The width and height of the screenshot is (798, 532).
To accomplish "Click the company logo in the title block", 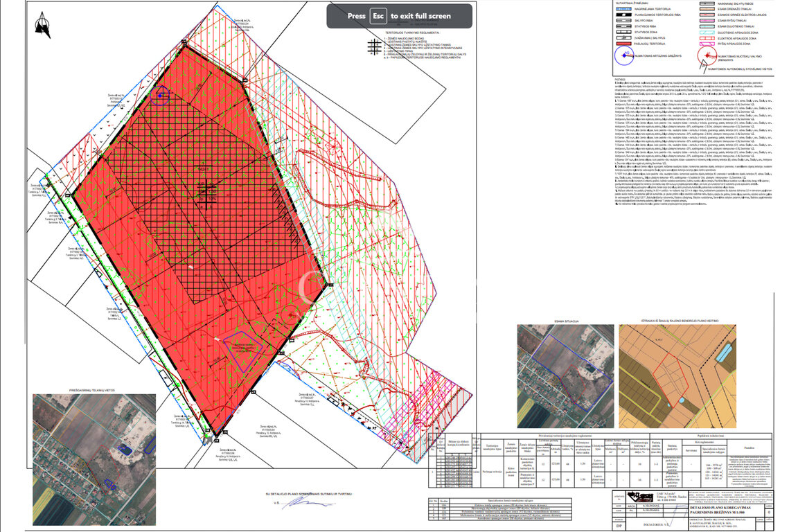I will coord(640,497).
